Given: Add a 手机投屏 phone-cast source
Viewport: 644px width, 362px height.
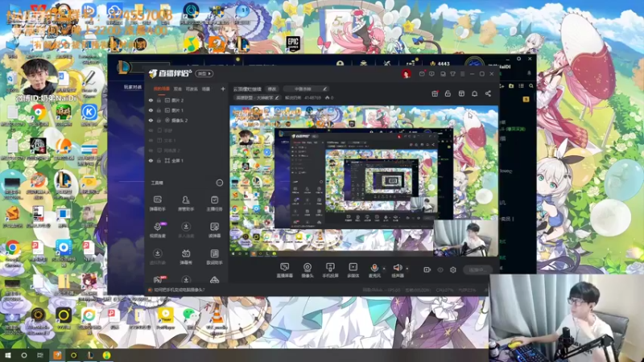Looking at the screenshot, I should click(330, 270).
